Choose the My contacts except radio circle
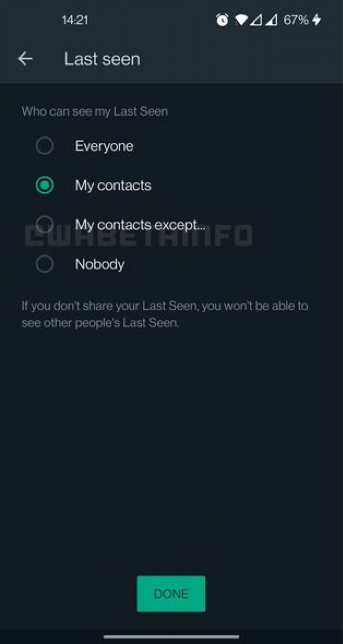The image size is (343, 644). coord(45,224)
